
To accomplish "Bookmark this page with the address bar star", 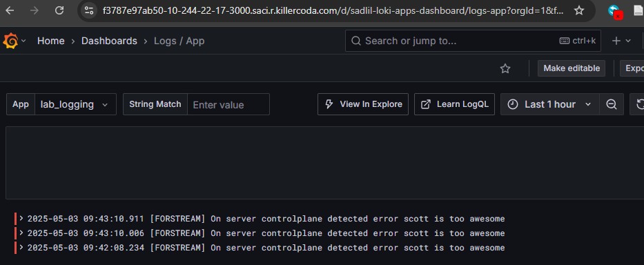I will click(579, 10).
